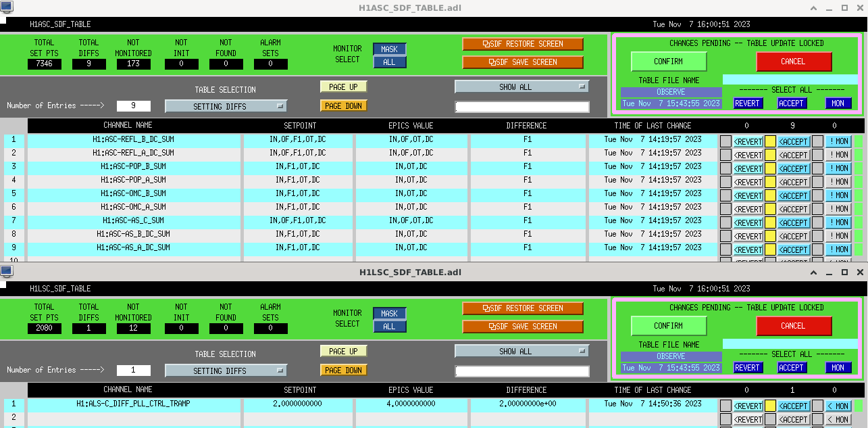
Task: Click select-all ACCEPT in LSC window
Action: (792, 368)
